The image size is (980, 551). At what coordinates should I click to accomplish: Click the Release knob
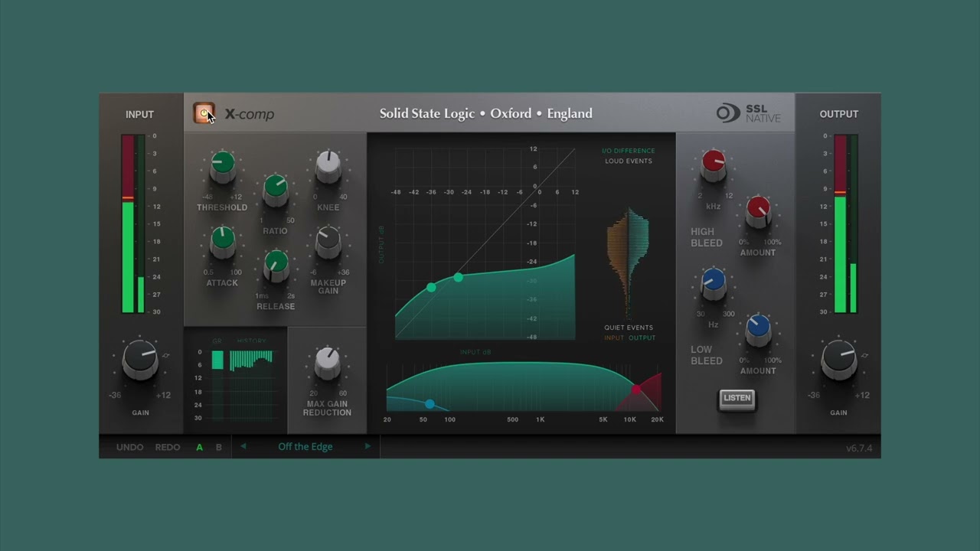tap(276, 265)
